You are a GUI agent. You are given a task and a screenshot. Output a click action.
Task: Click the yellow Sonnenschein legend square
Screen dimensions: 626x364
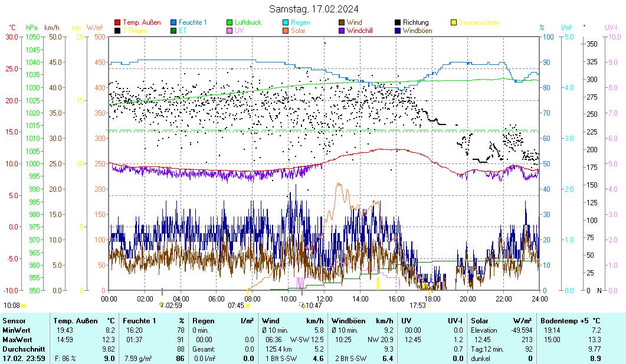pyautogui.click(x=454, y=22)
